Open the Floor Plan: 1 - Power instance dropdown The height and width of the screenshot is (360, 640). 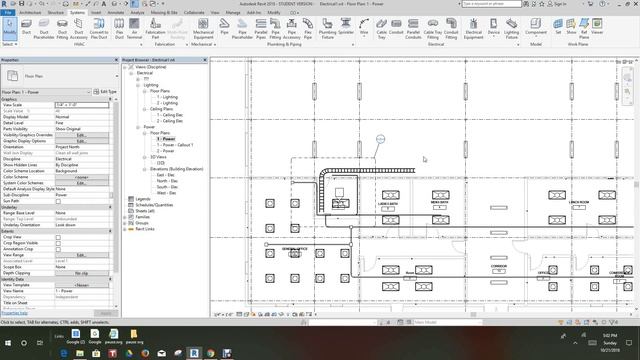[x=88, y=92]
